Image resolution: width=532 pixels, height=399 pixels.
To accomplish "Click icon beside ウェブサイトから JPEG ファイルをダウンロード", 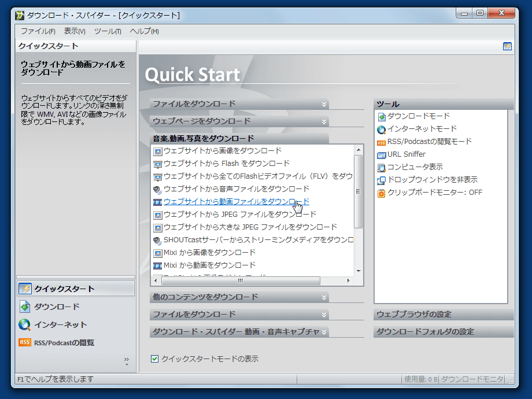I will pos(157,215).
